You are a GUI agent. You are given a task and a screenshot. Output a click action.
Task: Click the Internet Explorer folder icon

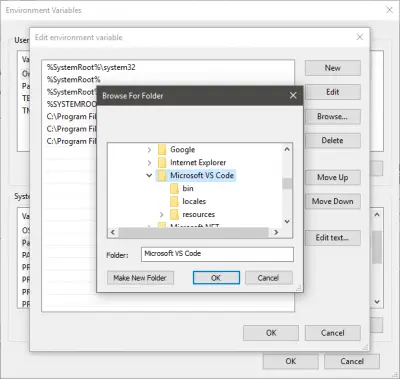point(162,162)
